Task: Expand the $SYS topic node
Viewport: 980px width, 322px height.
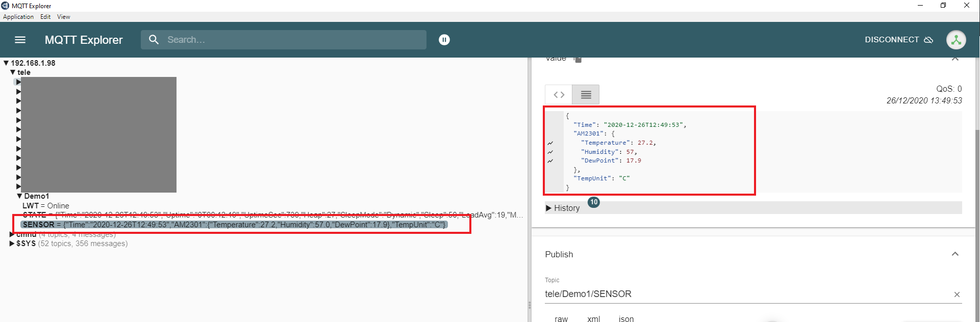Action: (x=12, y=244)
